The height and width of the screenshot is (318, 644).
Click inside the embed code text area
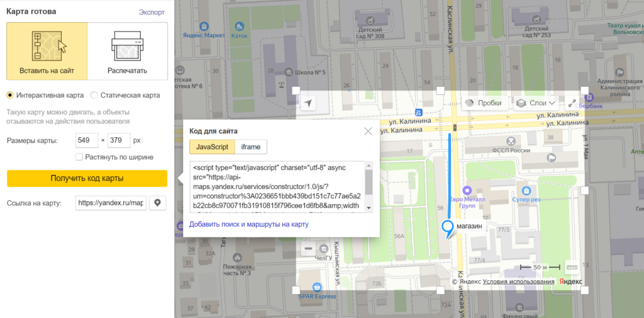(277, 187)
